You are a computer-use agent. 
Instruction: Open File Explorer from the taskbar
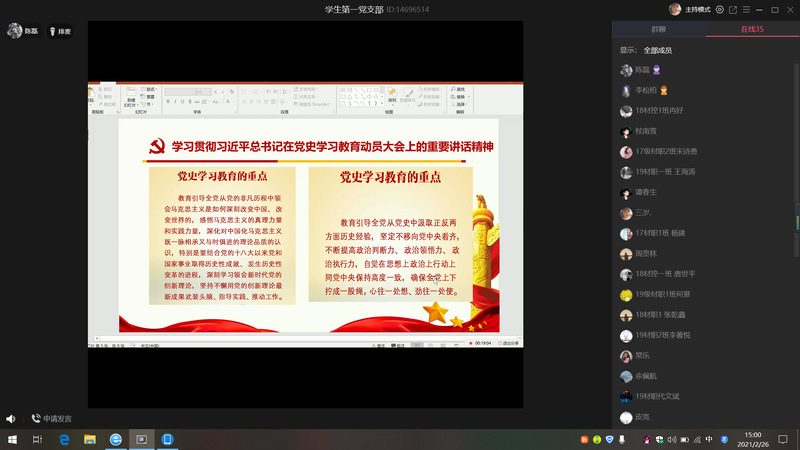89,439
